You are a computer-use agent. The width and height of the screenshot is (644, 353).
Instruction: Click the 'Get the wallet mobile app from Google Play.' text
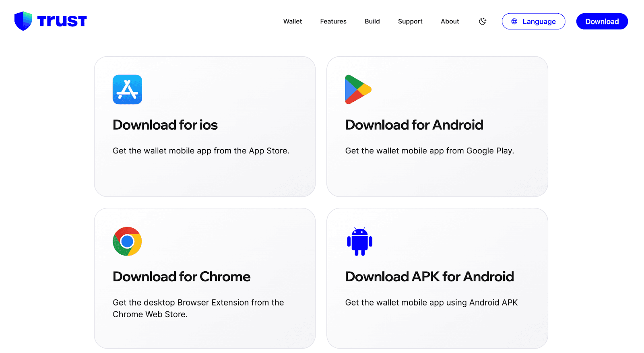click(429, 151)
